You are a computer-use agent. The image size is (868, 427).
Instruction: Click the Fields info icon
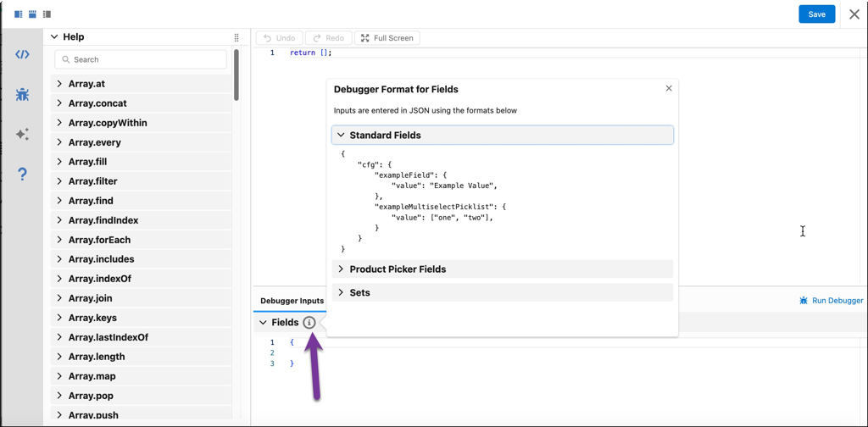tap(309, 323)
